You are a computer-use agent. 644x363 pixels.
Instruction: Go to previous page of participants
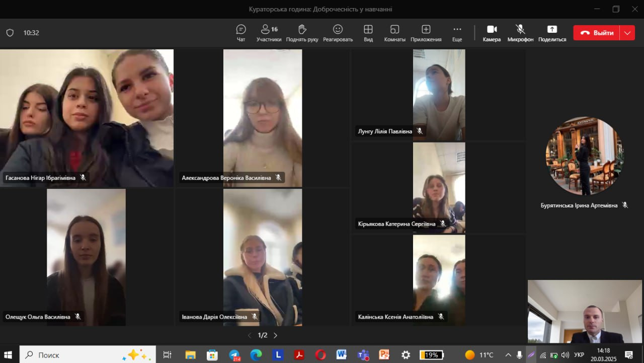249,335
